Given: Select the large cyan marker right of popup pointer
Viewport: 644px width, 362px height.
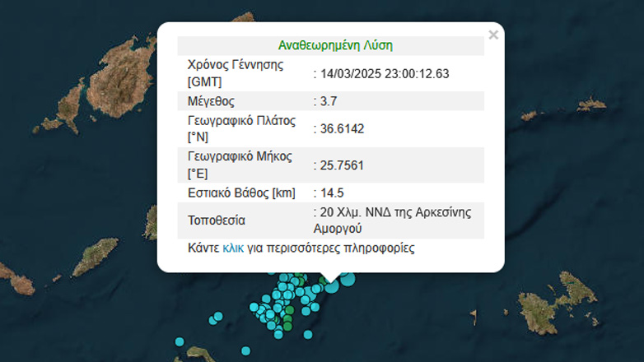Looking at the screenshot, I should click(x=347, y=281).
